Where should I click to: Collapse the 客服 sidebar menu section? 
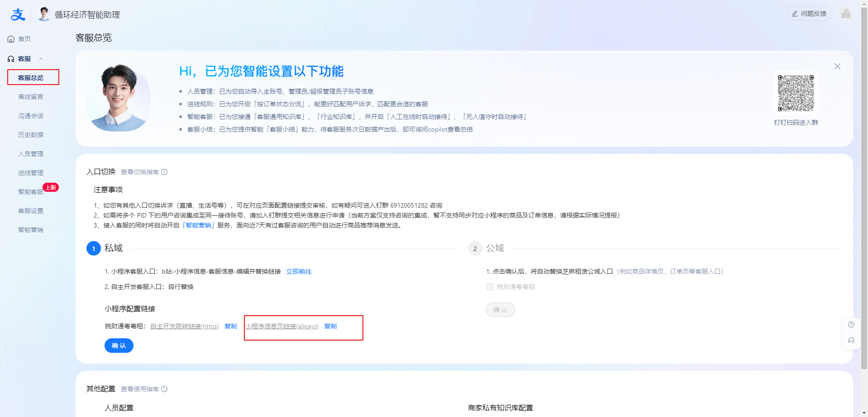tap(41, 59)
